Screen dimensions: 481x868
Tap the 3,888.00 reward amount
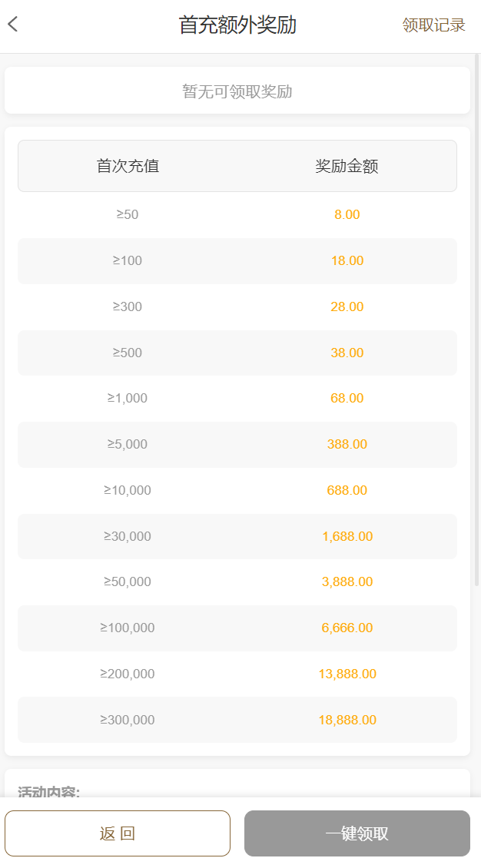(347, 581)
